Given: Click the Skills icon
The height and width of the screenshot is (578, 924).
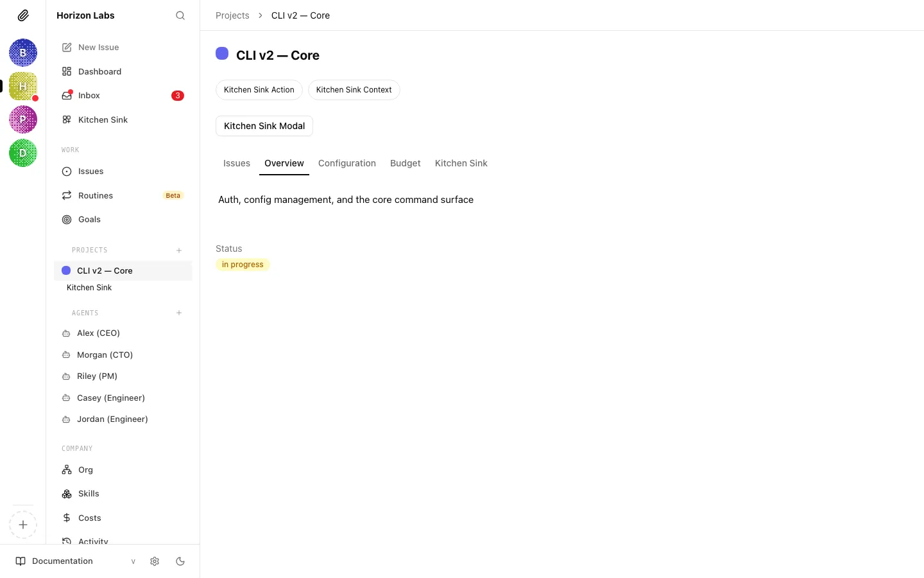Looking at the screenshot, I should 67,494.
